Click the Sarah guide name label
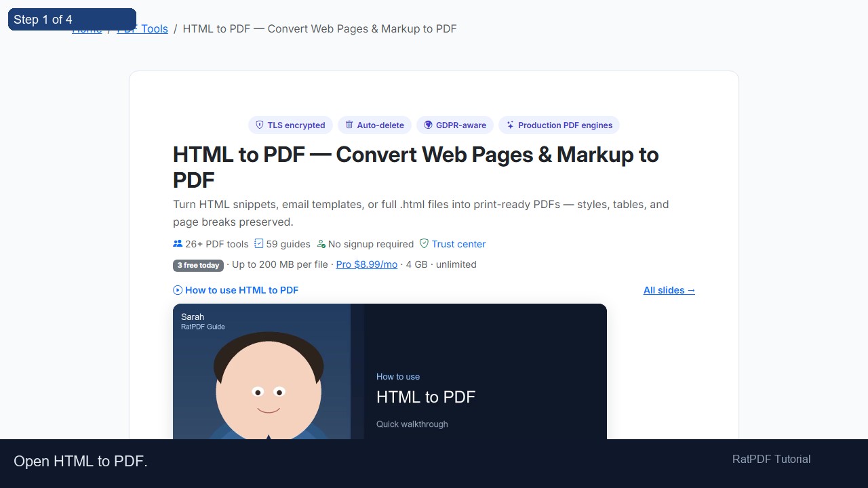Image resolution: width=868 pixels, height=488 pixels. [x=193, y=317]
